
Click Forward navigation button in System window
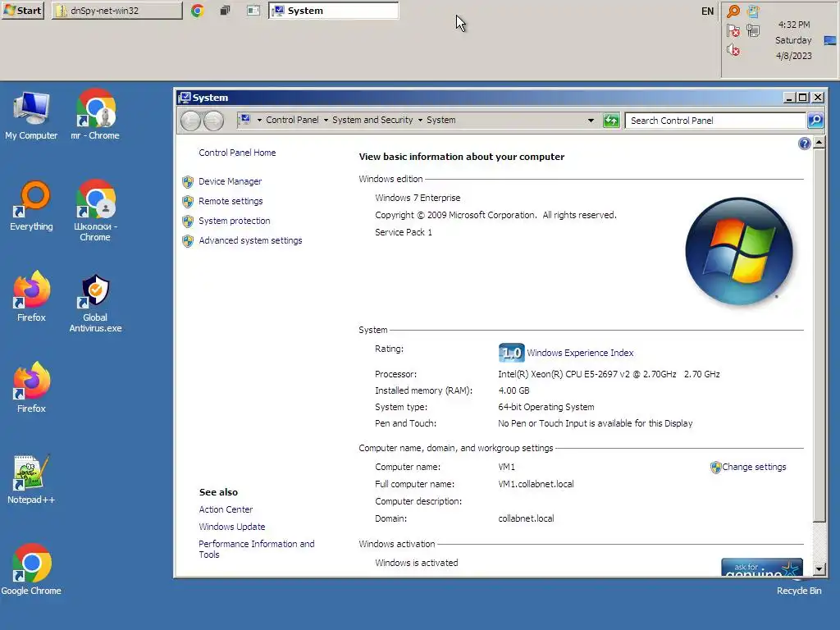(x=213, y=121)
